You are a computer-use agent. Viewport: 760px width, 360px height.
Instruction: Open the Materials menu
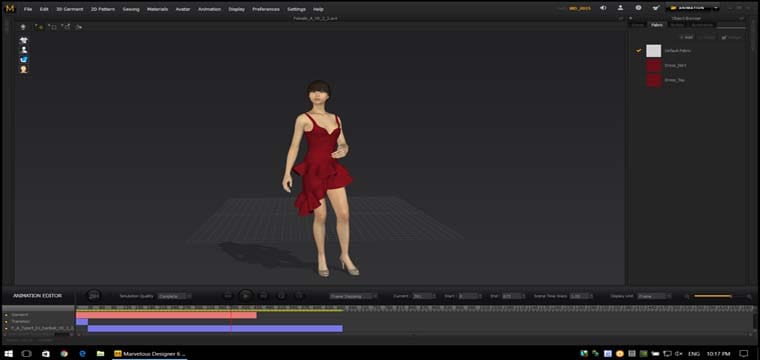158,9
